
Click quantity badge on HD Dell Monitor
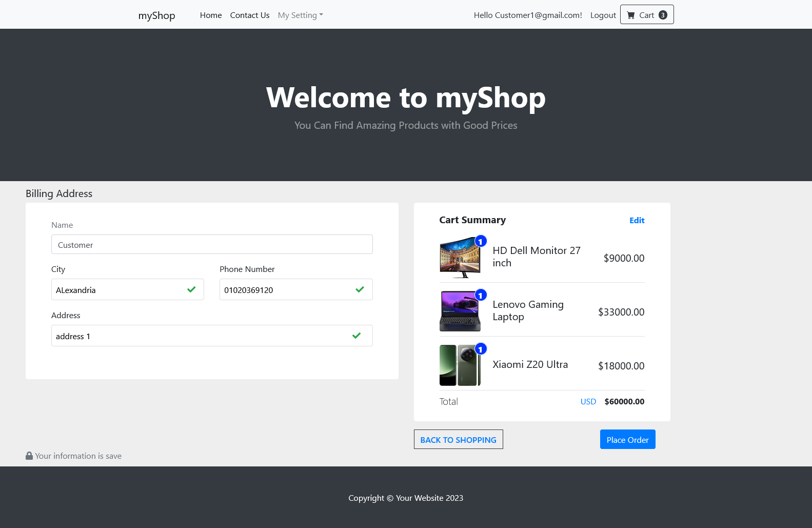pyautogui.click(x=481, y=241)
